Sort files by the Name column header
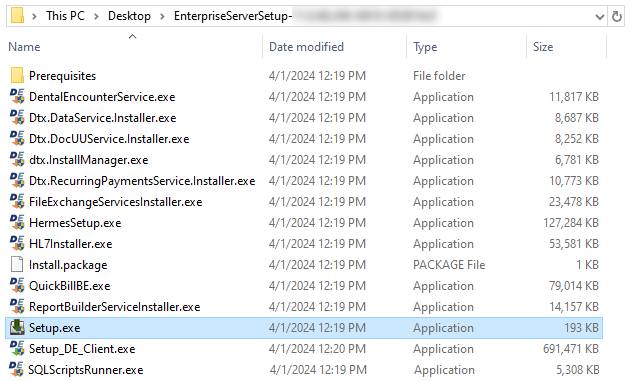Image resolution: width=631 pixels, height=381 pixels. click(24, 47)
